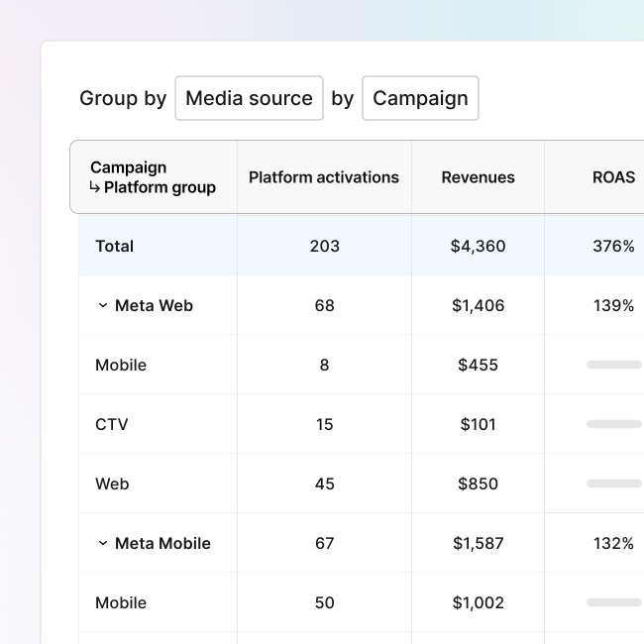Open the Campaign group-by dropdown
The width and height of the screenshot is (644, 644).
tap(420, 98)
